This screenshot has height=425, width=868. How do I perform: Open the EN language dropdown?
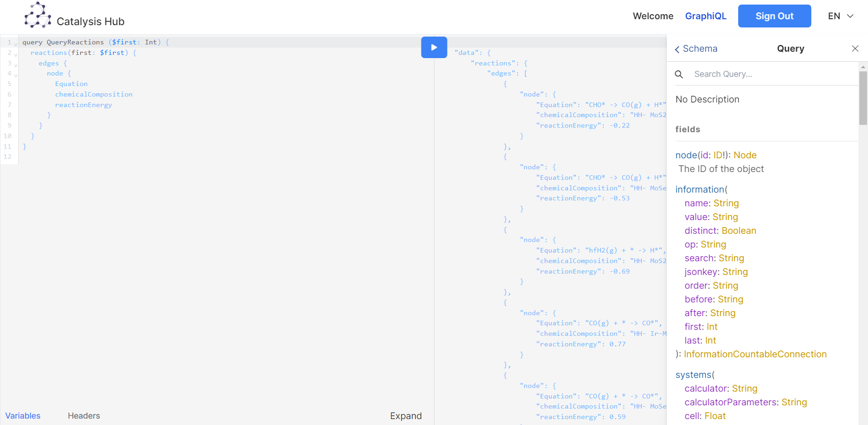tap(841, 16)
